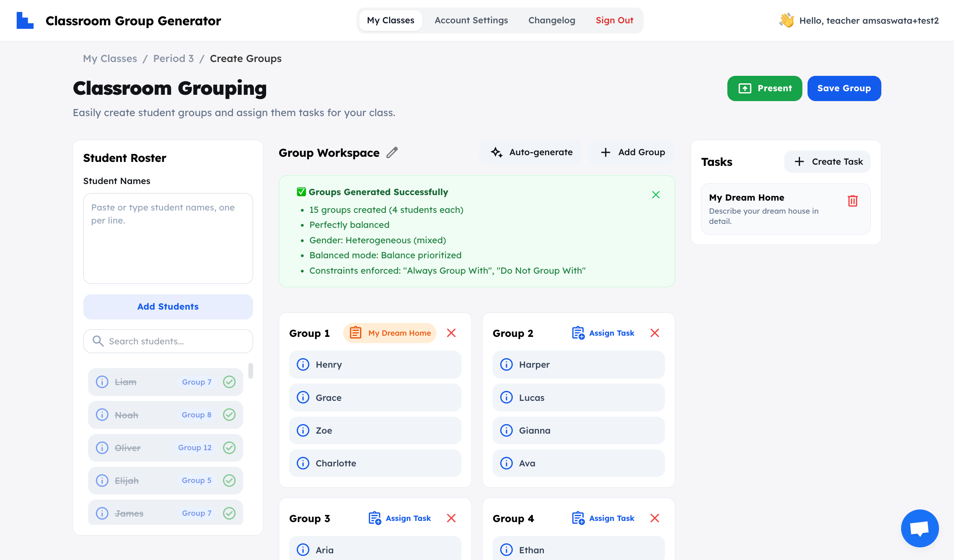Open the My Dream Home task selector on Group 1
Screen dimensions: 954x560
click(x=390, y=333)
